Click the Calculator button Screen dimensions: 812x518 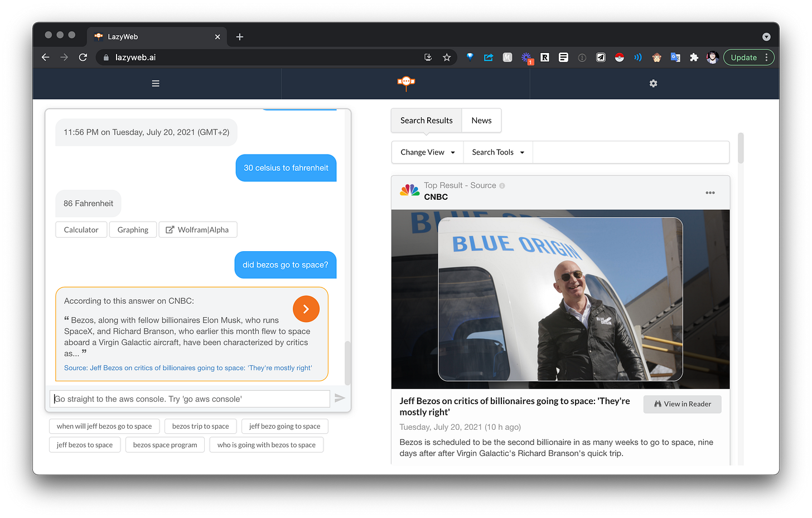click(81, 230)
